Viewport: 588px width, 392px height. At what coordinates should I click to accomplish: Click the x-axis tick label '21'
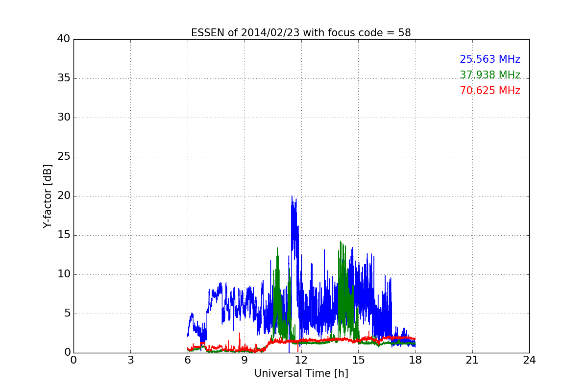coord(472,360)
